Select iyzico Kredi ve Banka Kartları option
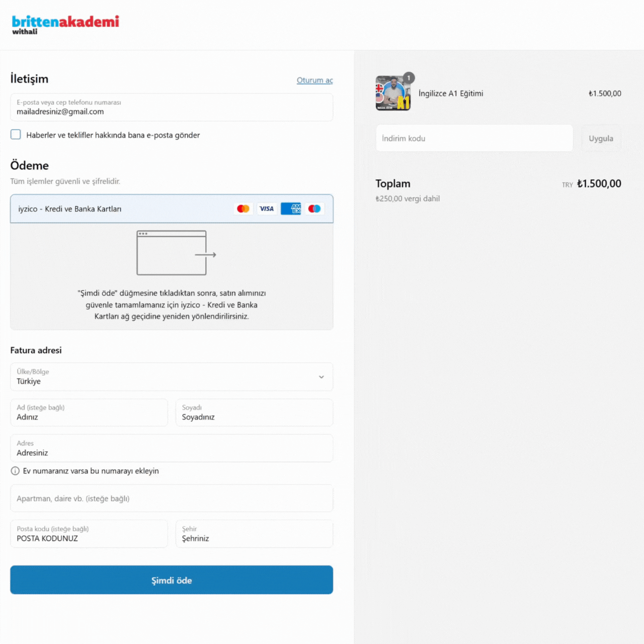This screenshot has width=644, height=644. [x=70, y=209]
